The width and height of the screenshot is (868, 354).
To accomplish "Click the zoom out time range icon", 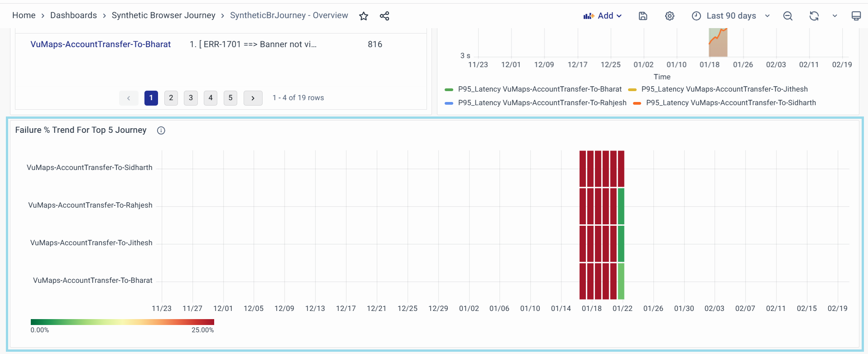I will pyautogui.click(x=787, y=16).
